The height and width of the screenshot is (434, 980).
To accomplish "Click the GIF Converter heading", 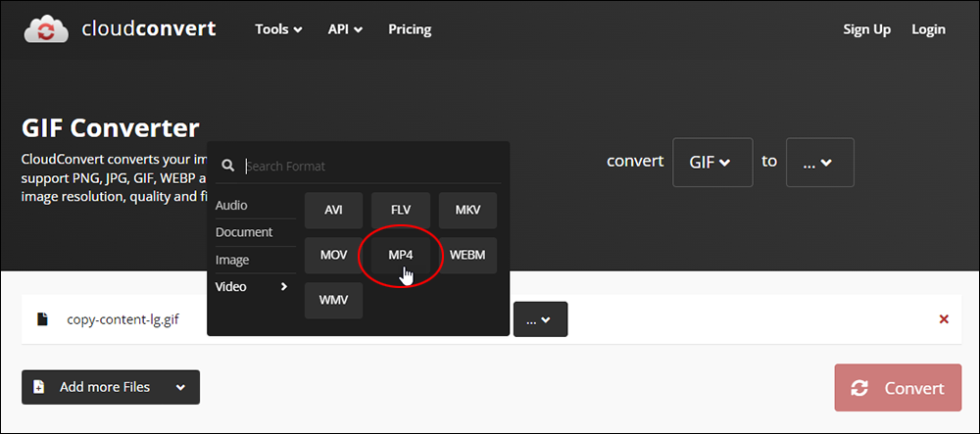I will tap(110, 128).
